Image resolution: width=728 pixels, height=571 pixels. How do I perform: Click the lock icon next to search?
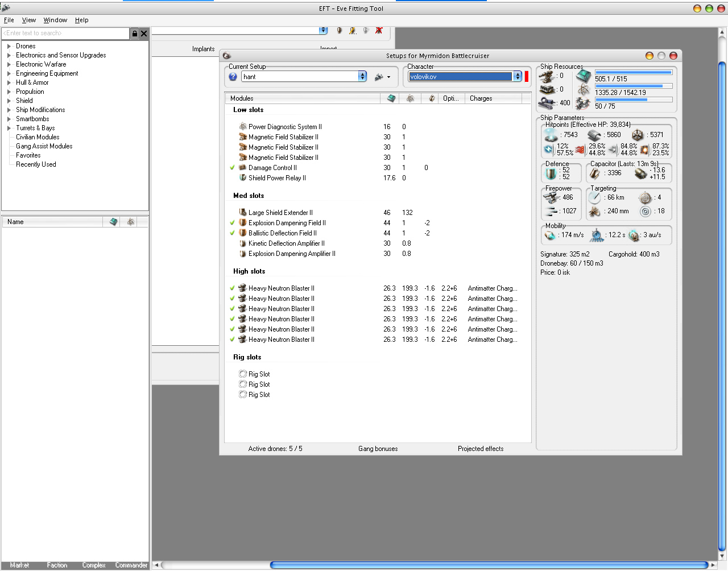134,34
